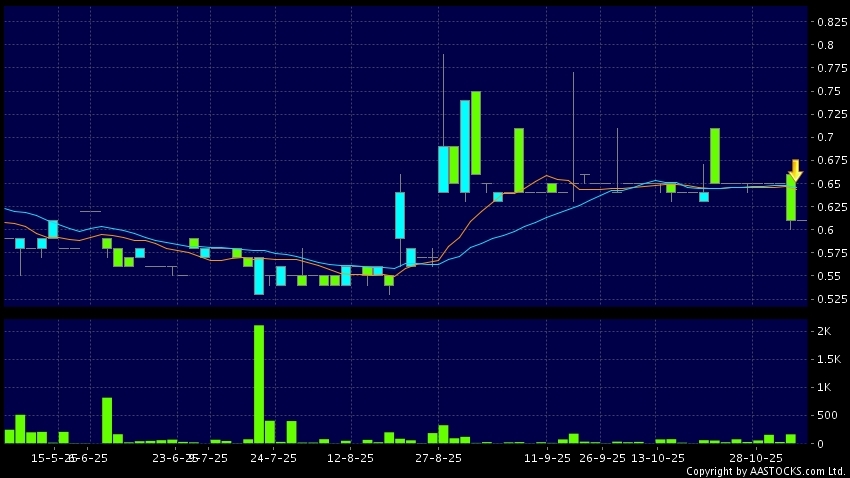Select the 11-9-25 date label
Image resolution: width=850 pixels, height=478 pixels.
click(547, 458)
